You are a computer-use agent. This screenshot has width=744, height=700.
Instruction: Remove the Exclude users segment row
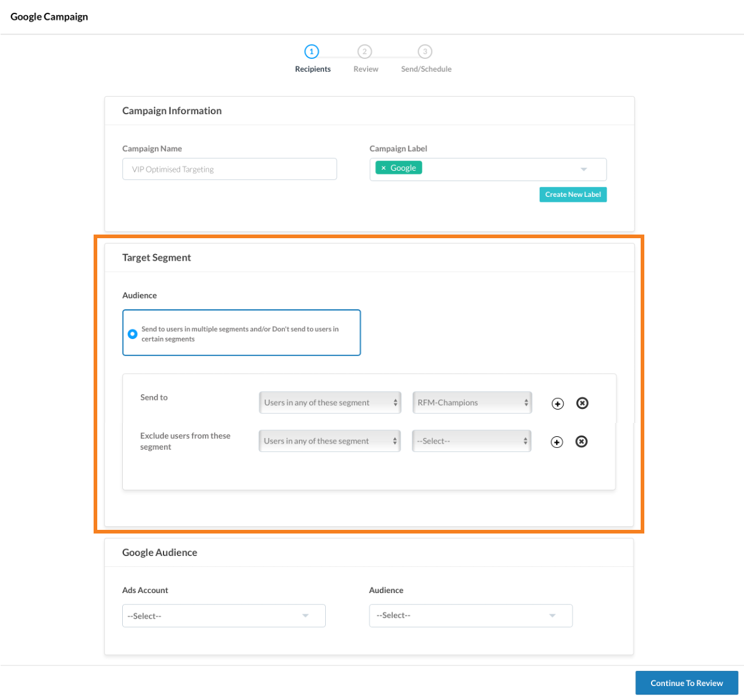pos(582,441)
